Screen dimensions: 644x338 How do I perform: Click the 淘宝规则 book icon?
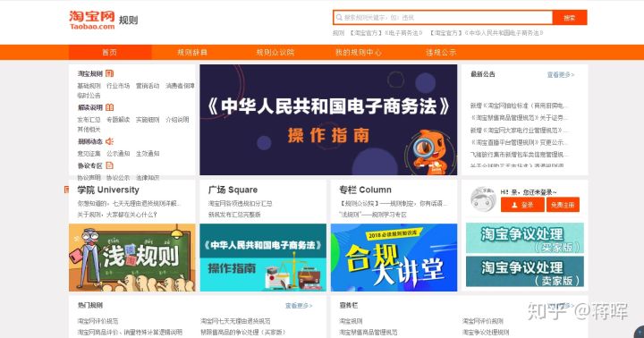(109, 73)
